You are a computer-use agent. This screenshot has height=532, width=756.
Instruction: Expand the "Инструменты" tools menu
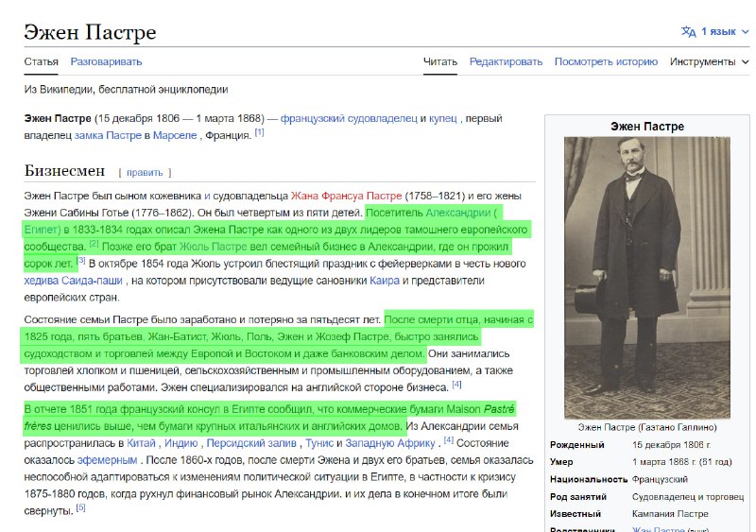(710, 61)
